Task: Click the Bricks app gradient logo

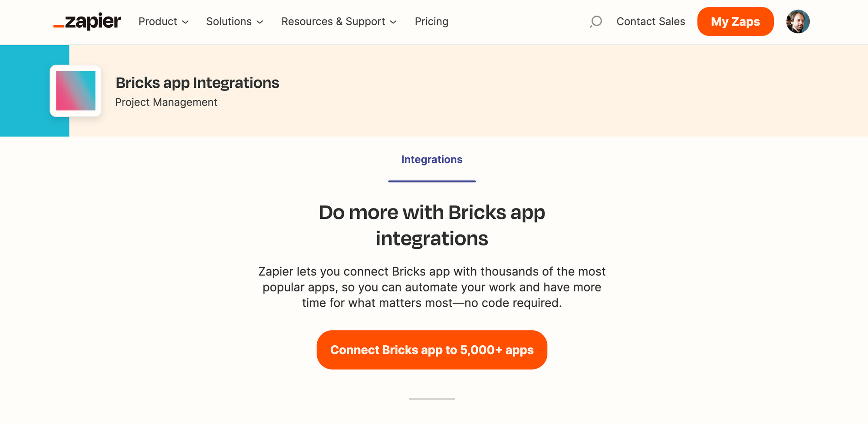Action: 76,91
